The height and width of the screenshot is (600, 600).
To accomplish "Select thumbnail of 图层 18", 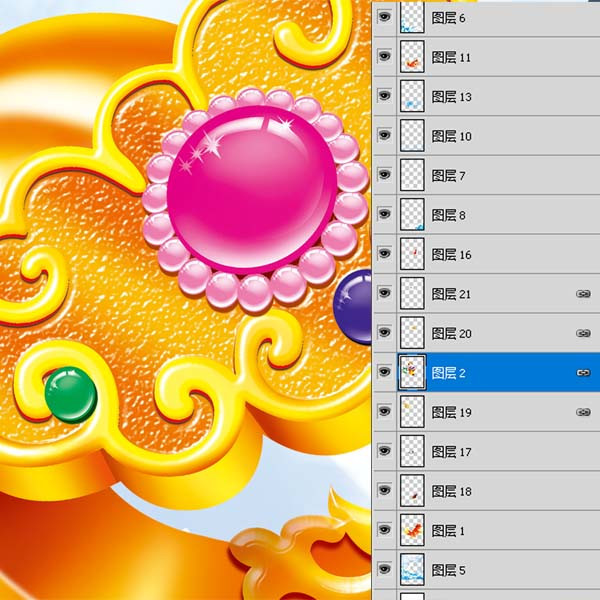I will point(412,491).
